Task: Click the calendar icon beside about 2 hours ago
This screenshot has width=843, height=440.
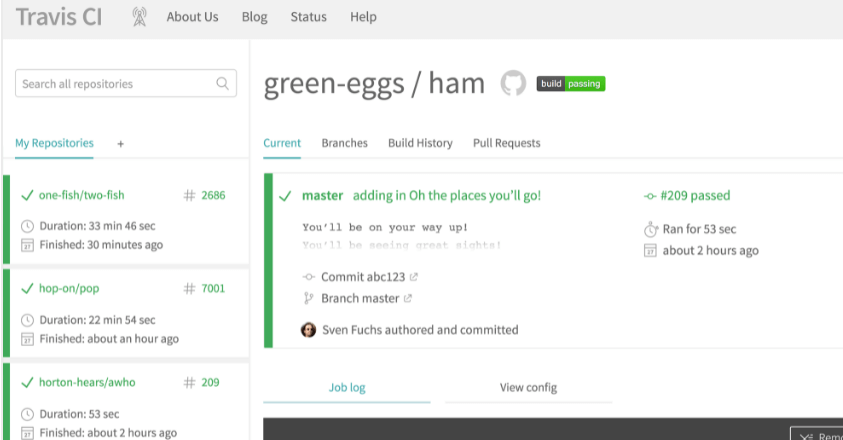Action: point(651,251)
